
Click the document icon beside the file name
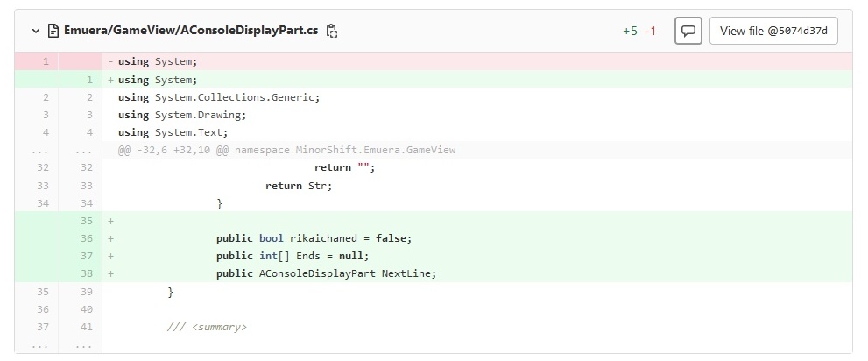[53, 31]
